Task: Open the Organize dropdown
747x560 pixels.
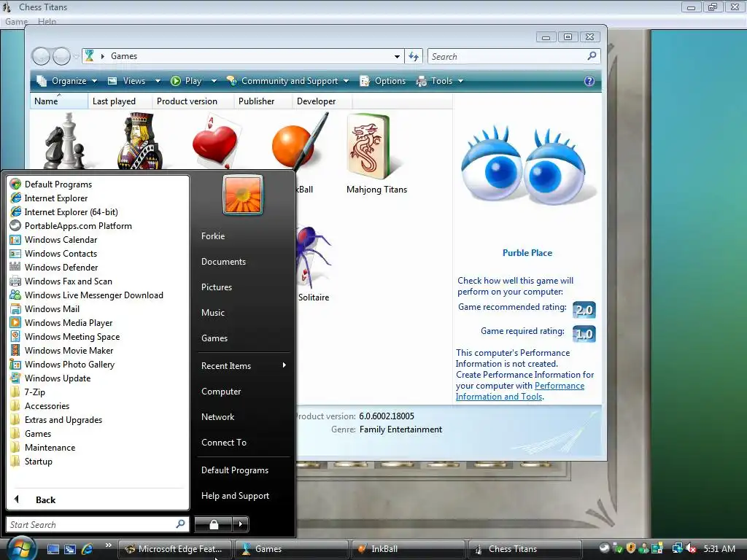Action: (x=67, y=81)
